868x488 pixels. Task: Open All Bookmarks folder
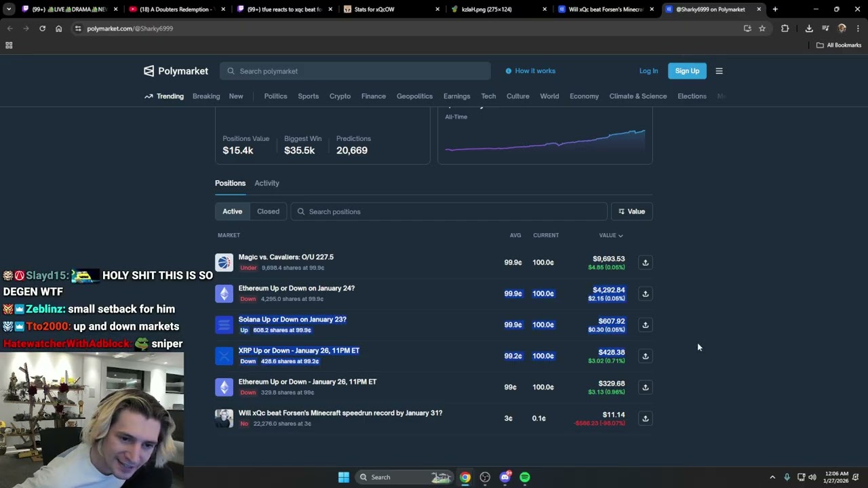839,45
